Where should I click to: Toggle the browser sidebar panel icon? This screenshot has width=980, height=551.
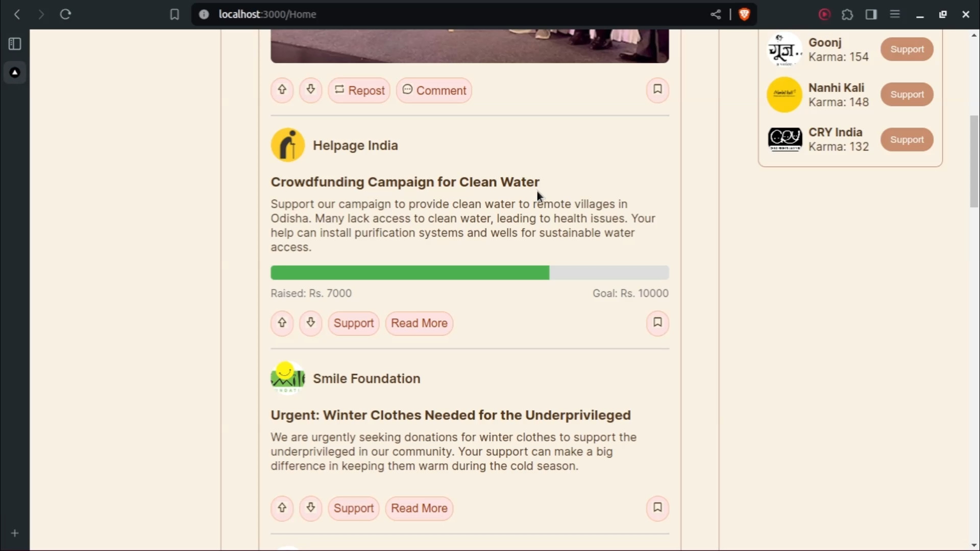[871, 14]
